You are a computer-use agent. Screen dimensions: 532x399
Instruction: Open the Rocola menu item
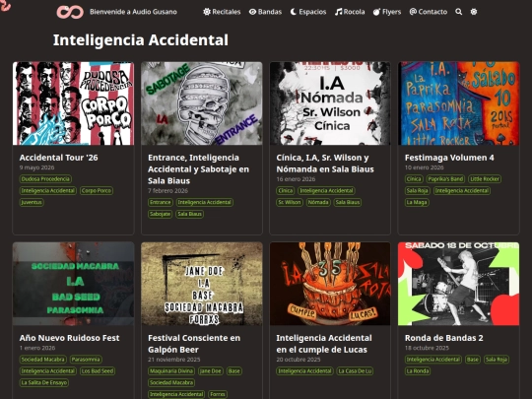350,12
